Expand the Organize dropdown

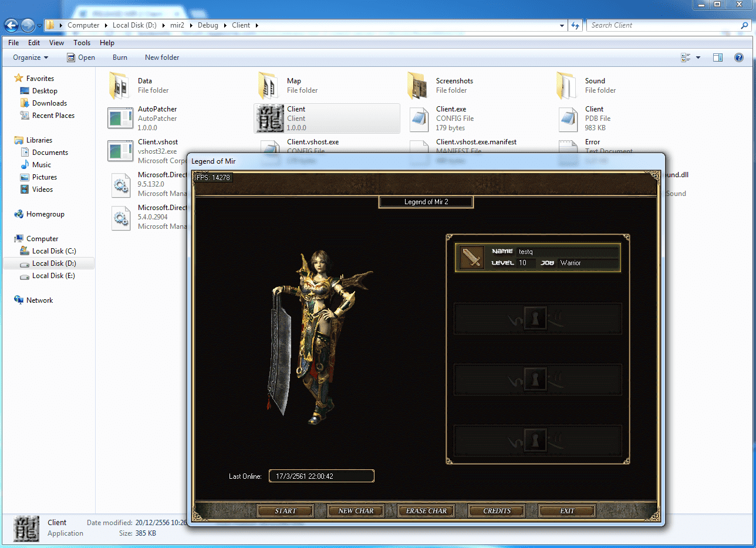pos(31,57)
